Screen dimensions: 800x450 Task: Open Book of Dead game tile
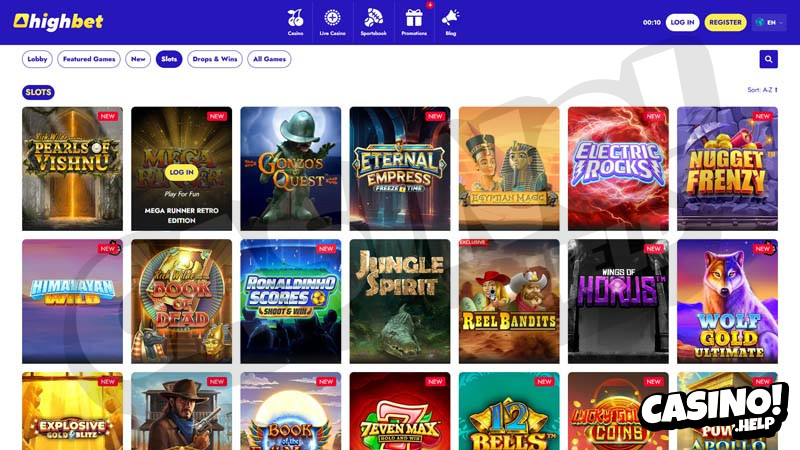182,302
